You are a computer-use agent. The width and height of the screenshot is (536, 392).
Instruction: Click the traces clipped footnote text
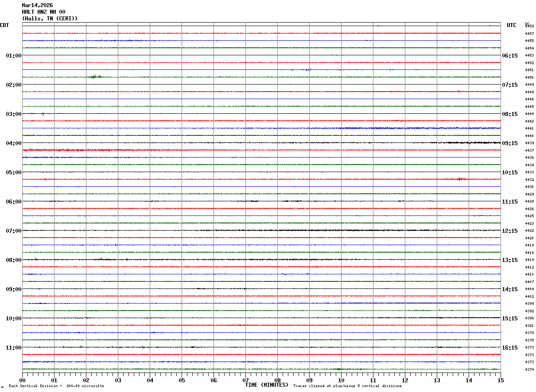coord(347,386)
